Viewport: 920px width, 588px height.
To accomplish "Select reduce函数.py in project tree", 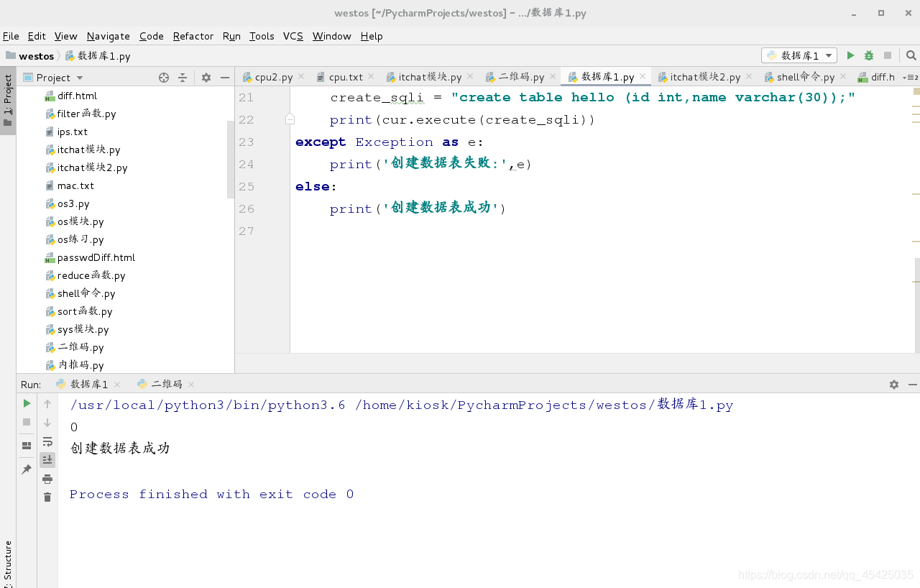I will 91,275.
